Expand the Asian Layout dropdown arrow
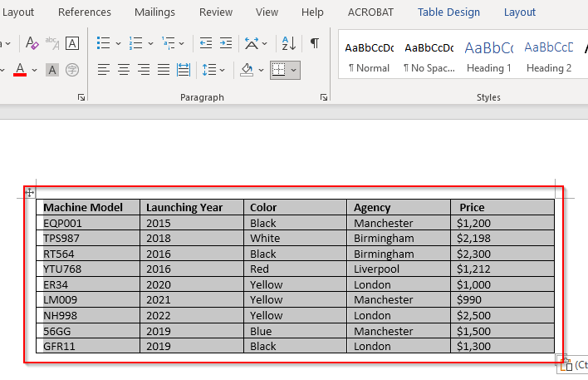This screenshot has height=380, width=588. (x=265, y=43)
